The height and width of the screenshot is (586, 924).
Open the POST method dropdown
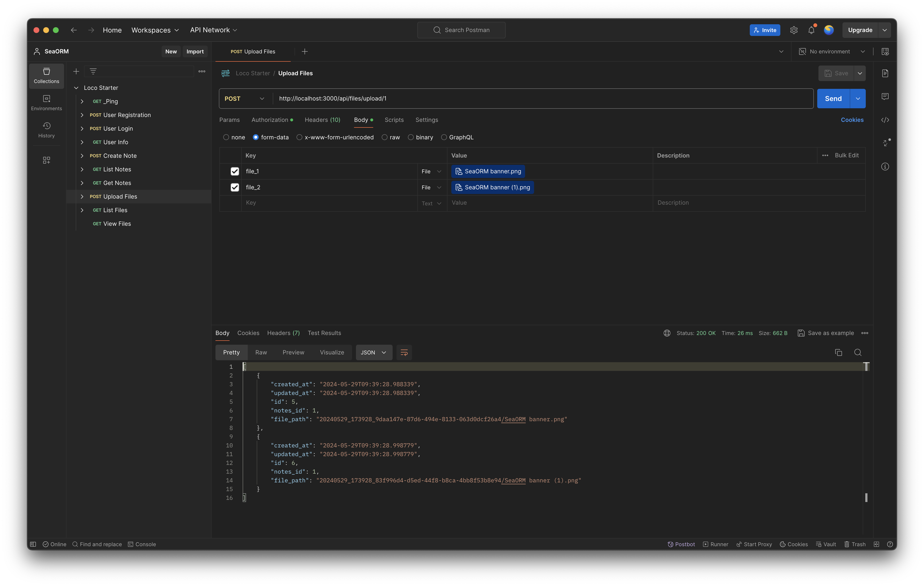[x=244, y=98]
